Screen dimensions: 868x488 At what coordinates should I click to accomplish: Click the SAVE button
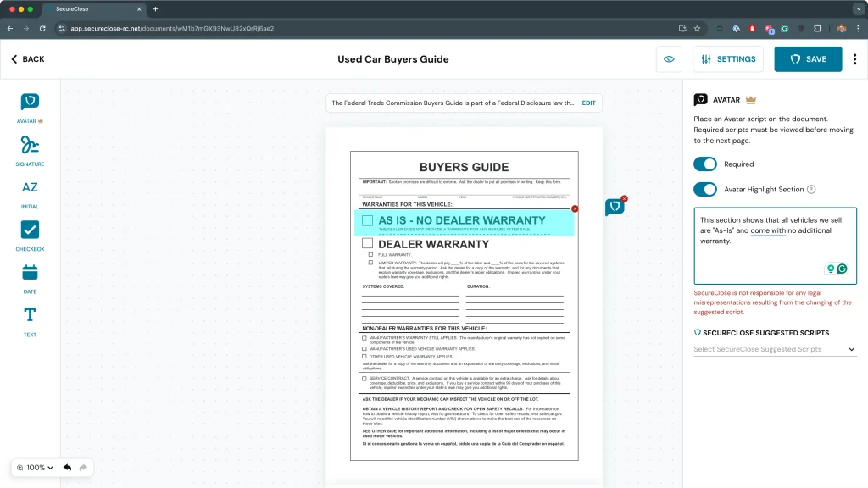tap(808, 59)
